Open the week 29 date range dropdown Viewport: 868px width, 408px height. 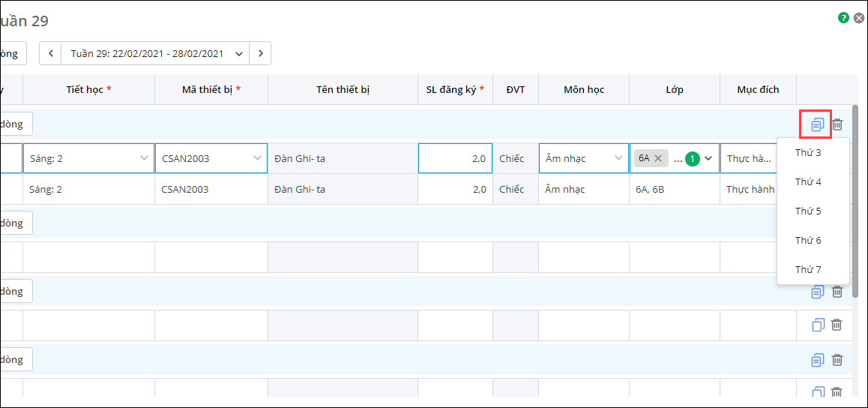238,53
